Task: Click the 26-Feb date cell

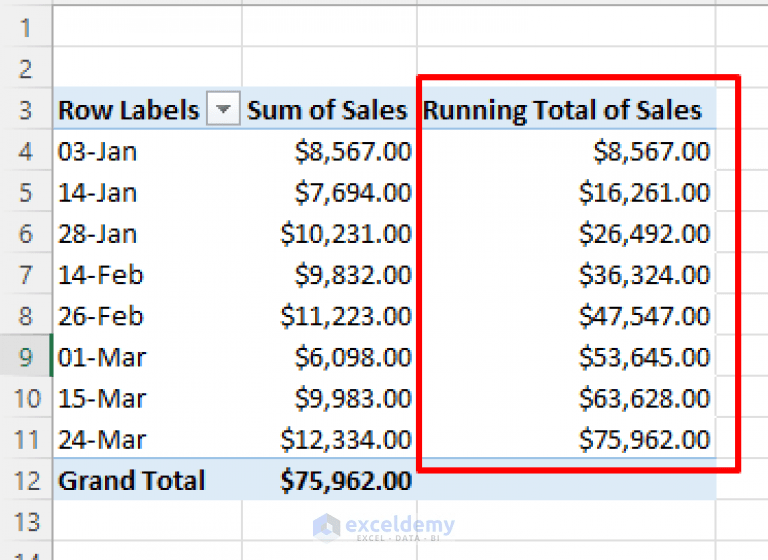Action: click(x=147, y=315)
